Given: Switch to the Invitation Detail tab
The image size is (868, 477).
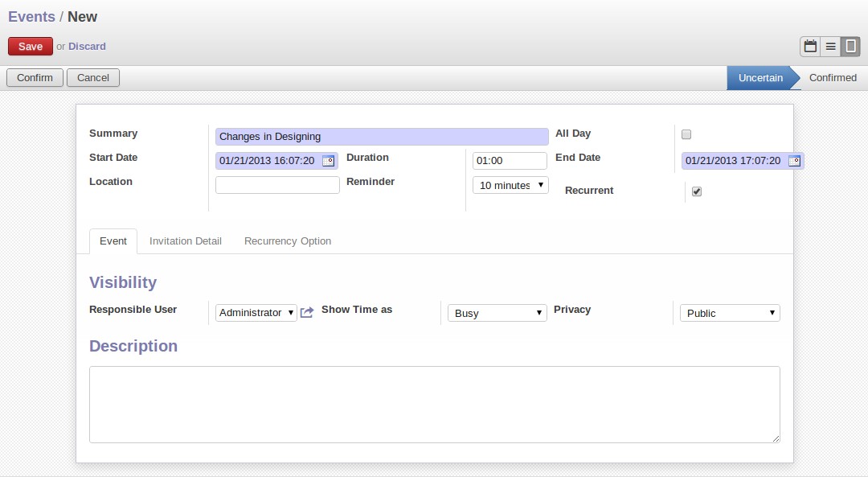Looking at the screenshot, I should tap(186, 241).
